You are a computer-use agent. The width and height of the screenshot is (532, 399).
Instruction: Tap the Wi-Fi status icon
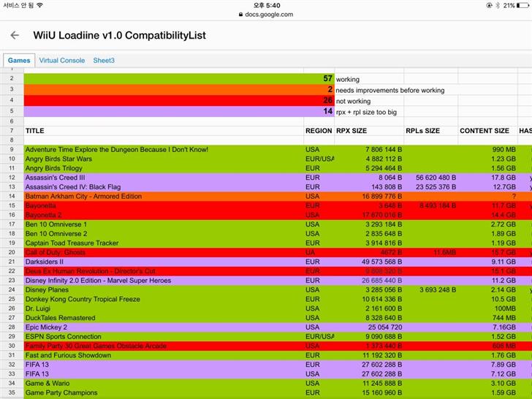coord(39,5)
